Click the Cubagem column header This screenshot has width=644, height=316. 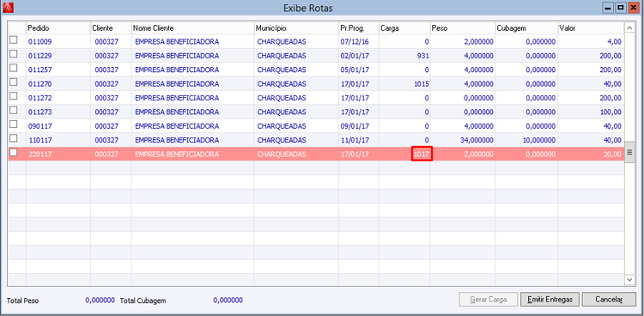point(526,28)
